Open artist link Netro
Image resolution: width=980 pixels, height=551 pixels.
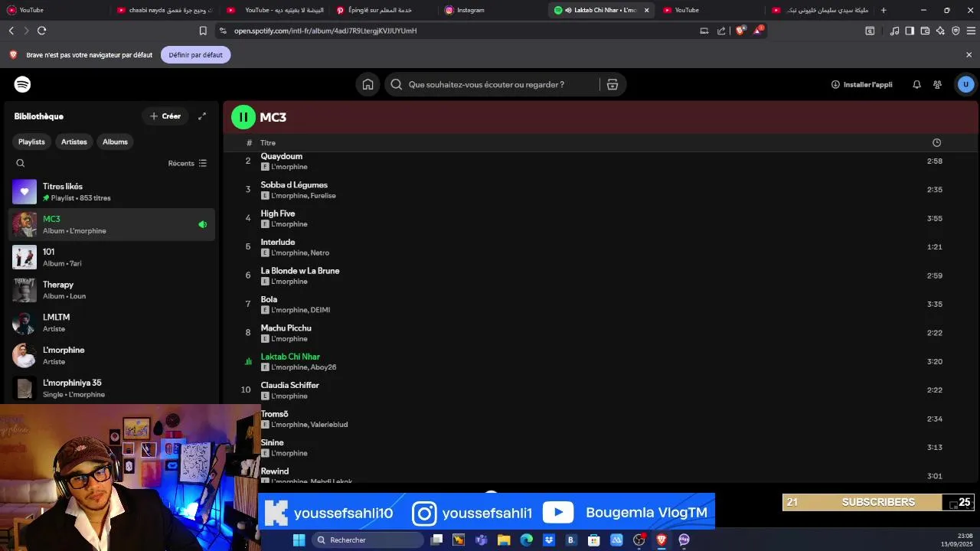[x=320, y=253]
